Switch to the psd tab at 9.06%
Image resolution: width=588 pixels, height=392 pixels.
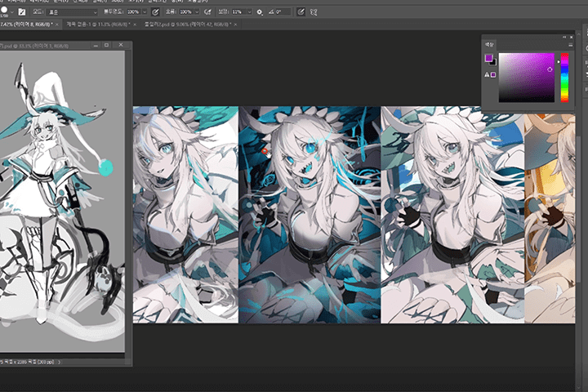pyautogui.click(x=188, y=24)
